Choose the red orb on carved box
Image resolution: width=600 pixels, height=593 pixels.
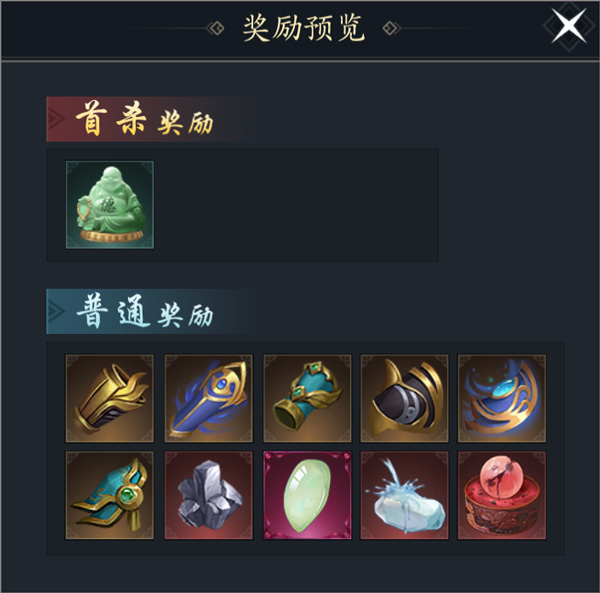point(502,495)
